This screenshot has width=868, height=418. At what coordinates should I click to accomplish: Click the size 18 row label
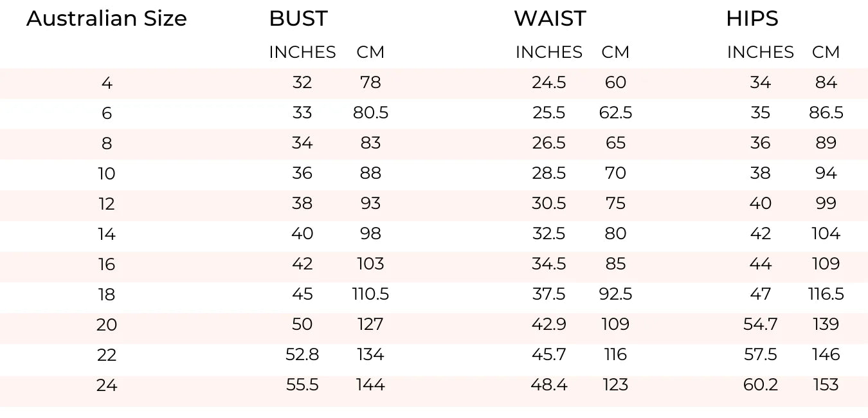pyautogui.click(x=107, y=295)
